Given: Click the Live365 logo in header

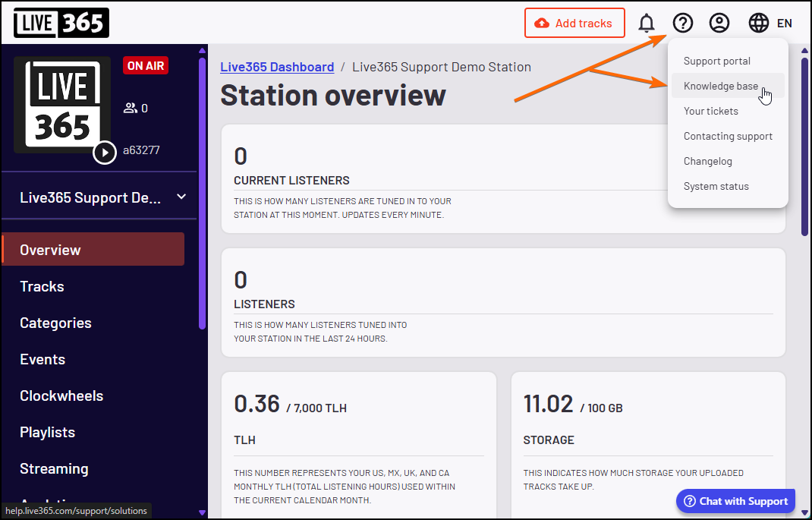Looking at the screenshot, I should (x=61, y=23).
